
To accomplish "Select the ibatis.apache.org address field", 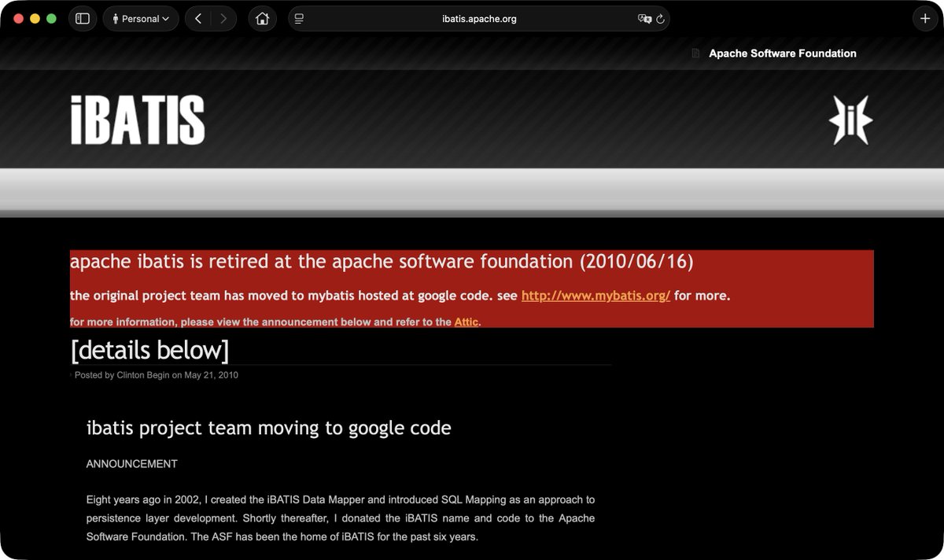I will (478, 19).
